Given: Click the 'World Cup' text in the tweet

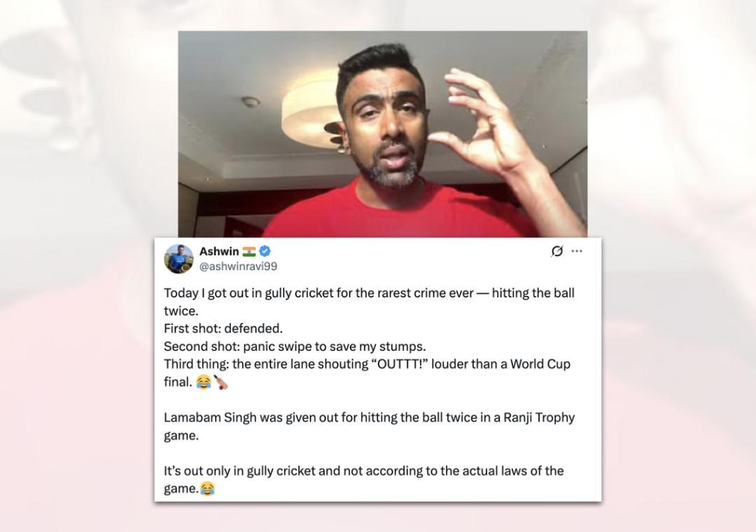Looking at the screenshot, I should tap(540, 364).
